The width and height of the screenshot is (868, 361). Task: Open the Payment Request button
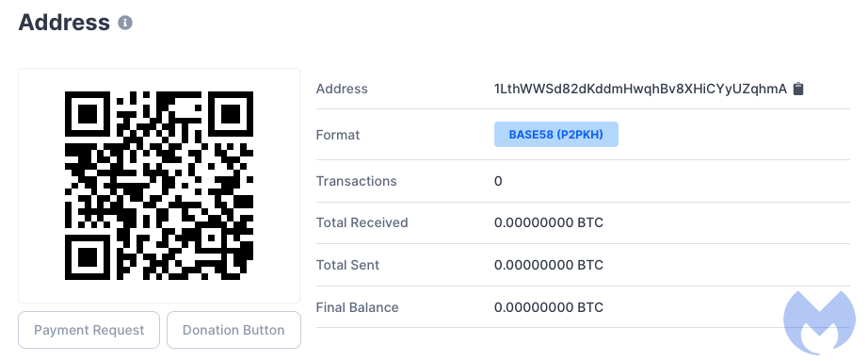[89, 330]
